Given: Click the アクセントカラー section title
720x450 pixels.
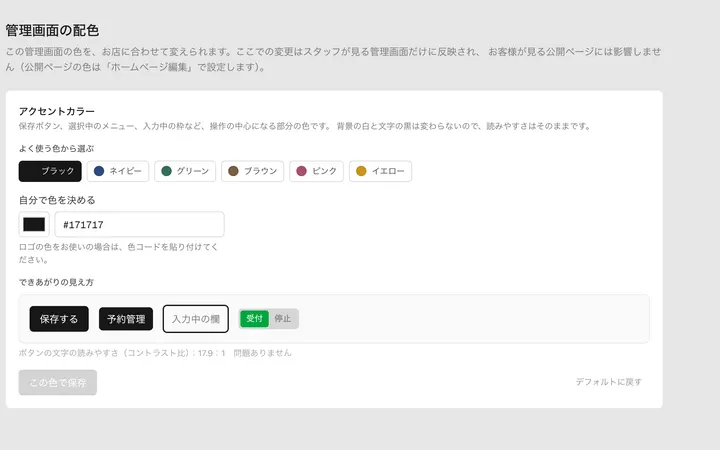Looking at the screenshot, I should point(56,111).
